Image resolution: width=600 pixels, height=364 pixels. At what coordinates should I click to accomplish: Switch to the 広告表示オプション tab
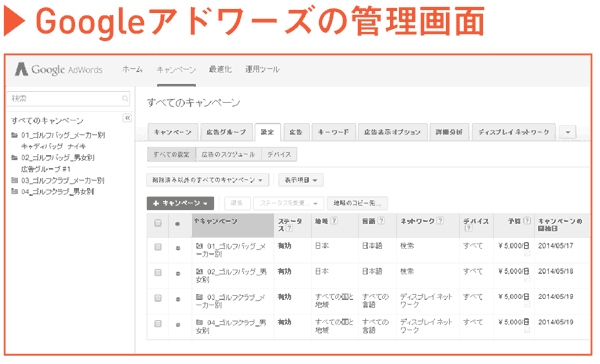pos(393,132)
